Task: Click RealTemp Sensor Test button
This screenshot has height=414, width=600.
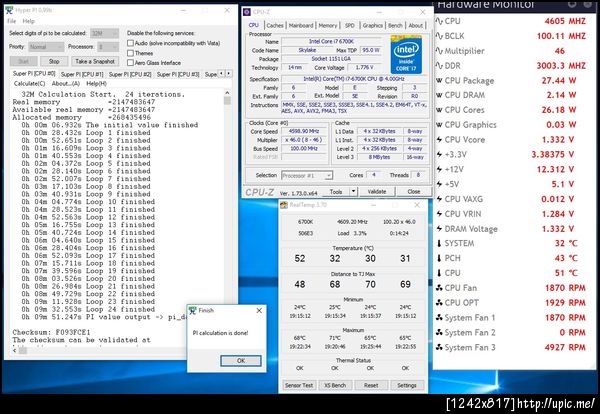Action: (299, 385)
